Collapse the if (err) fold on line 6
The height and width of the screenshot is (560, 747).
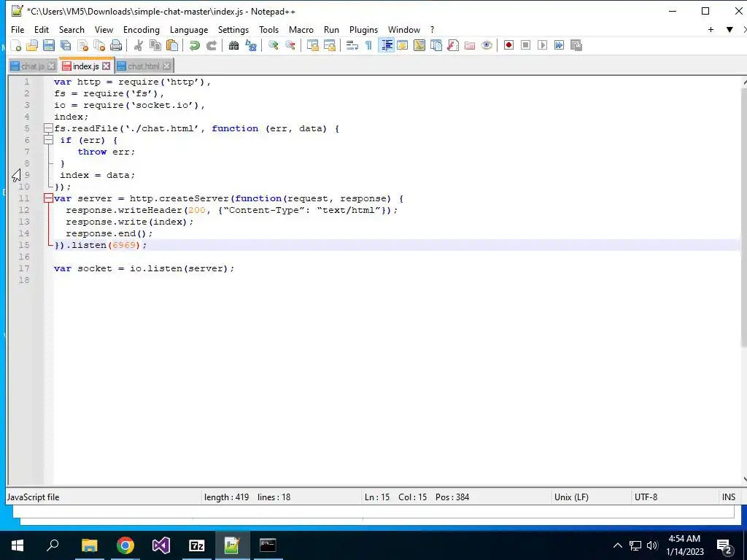coord(48,140)
